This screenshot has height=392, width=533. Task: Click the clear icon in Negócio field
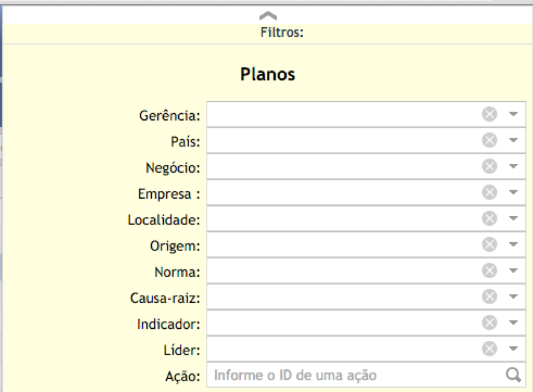[x=490, y=166]
